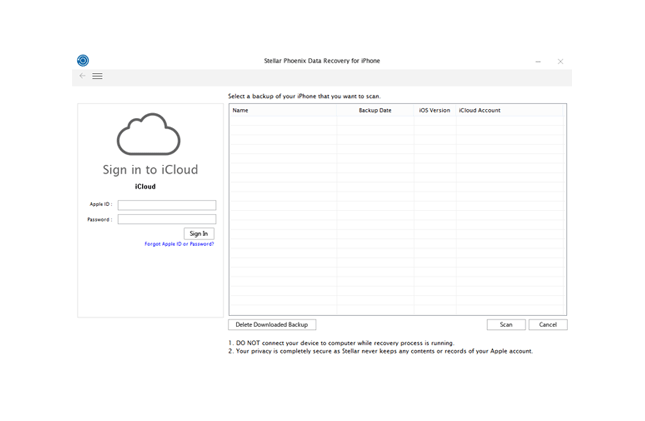This screenshot has width=645, height=421.
Task: Close the Stellar Phoenix window
Action: point(560,62)
